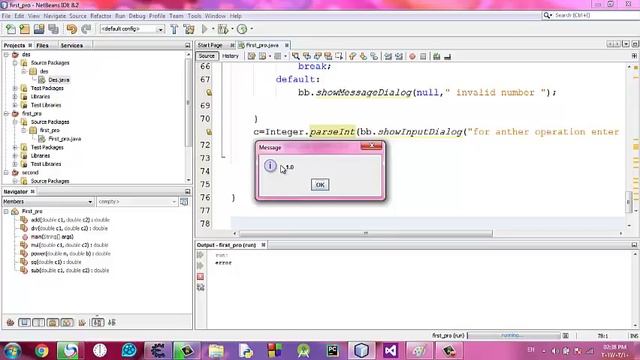This screenshot has height=360, width=640.
Task: Switch to the Services tab
Action: 72,45
